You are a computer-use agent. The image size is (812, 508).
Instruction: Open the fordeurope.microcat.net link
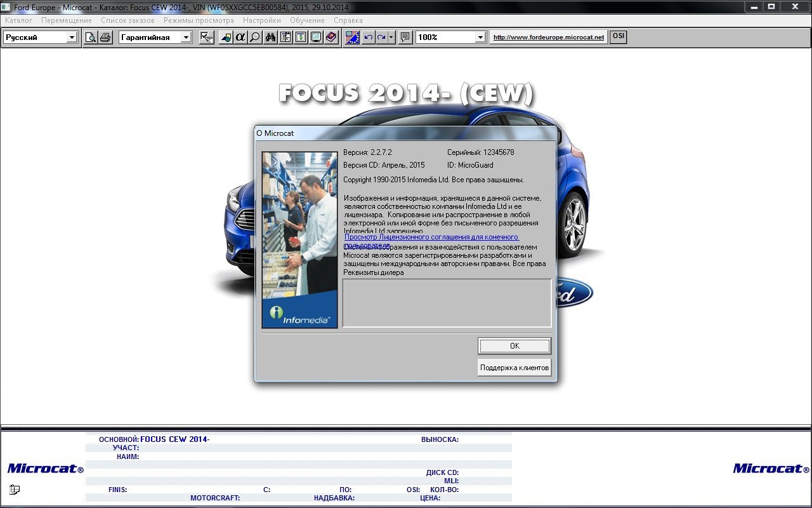point(549,37)
